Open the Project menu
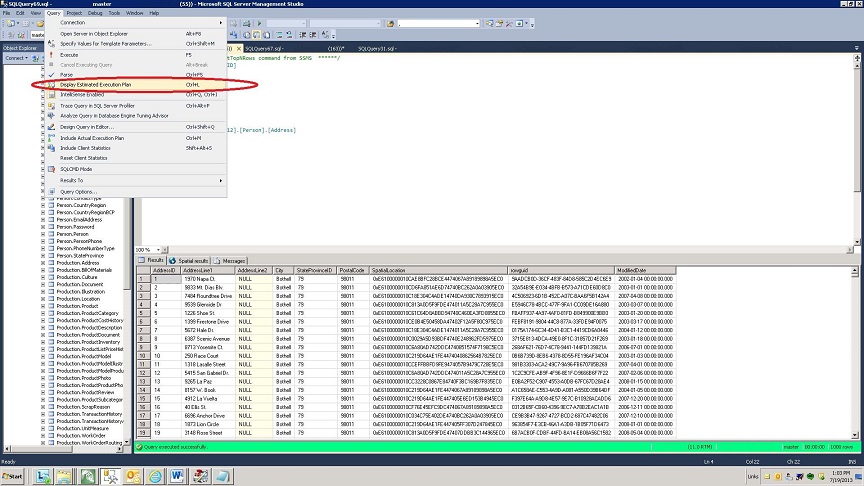The width and height of the screenshot is (864, 486). [x=74, y=13]
